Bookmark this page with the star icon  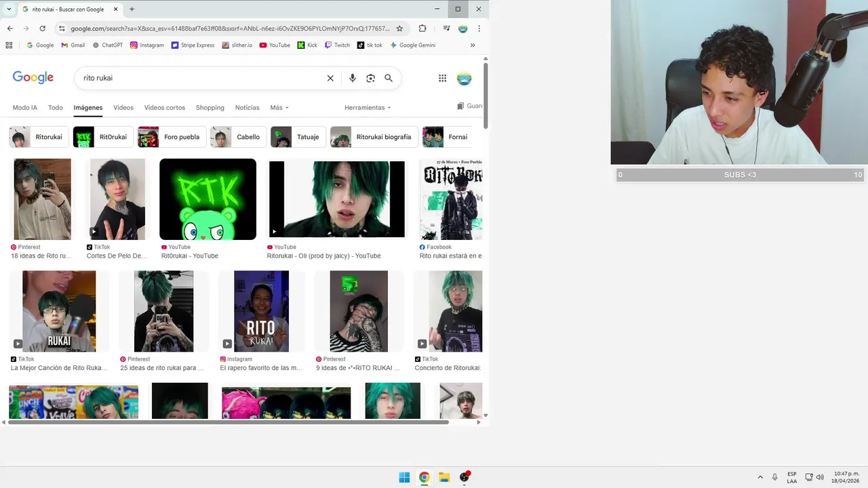point(399,28)
